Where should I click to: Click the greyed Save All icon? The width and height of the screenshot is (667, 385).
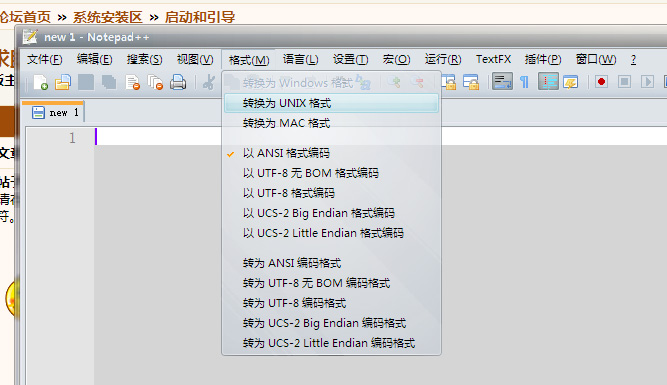pos(109,82)
